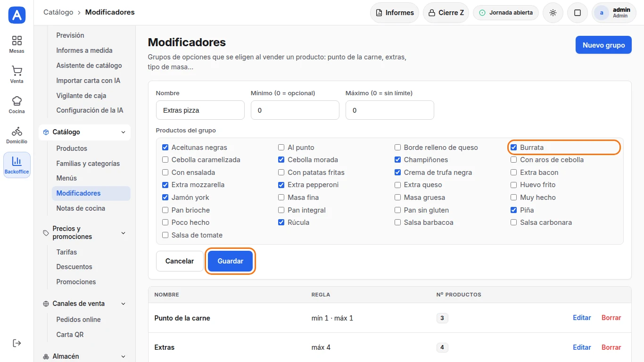Uncheck the Piña checkbox
The height and width of the screenshot is (362, 644).
pos(514,210)
